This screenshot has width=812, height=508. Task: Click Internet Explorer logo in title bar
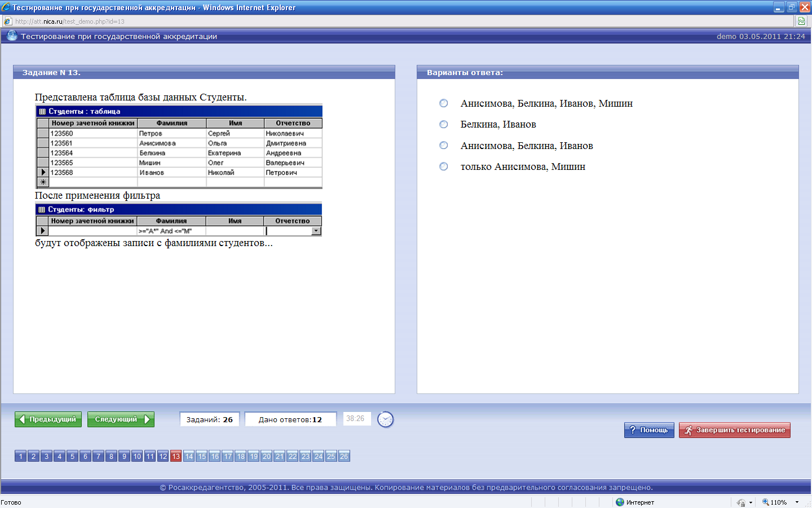click(6, 7)
